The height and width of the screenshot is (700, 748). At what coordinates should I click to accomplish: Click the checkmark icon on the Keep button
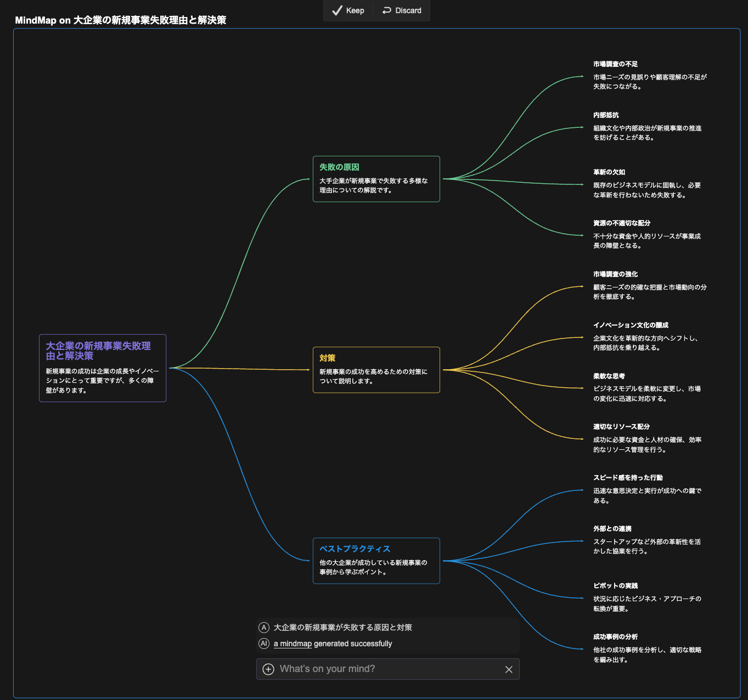point(337,10)
